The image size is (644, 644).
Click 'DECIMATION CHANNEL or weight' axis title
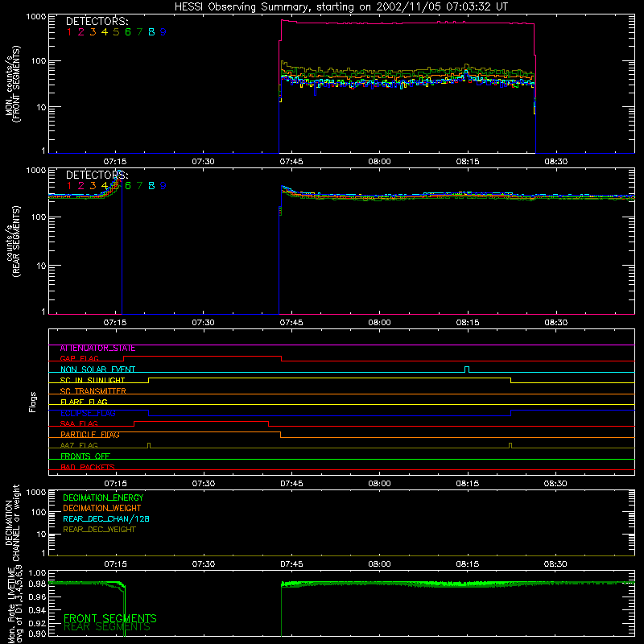[x=12, y=522]
